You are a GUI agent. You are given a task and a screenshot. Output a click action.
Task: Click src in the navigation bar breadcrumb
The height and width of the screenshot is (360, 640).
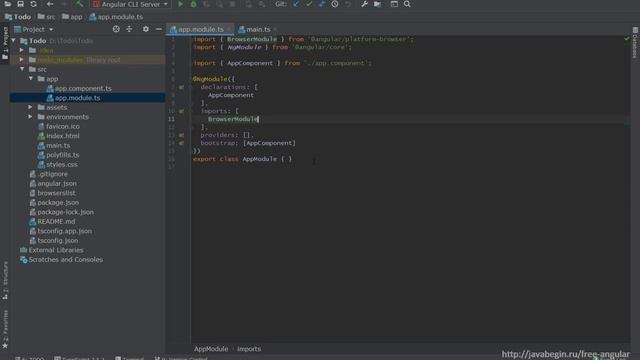pyautogui.click(x=47, y=17)
